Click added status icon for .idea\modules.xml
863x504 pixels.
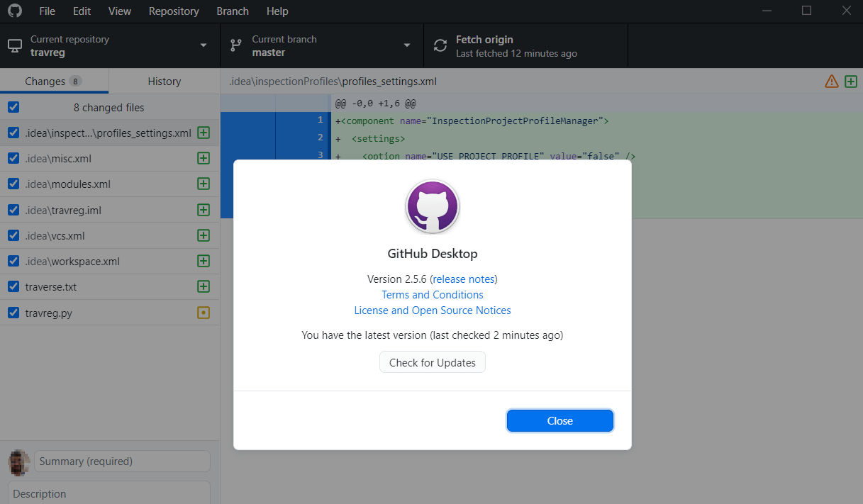[204, 184]
